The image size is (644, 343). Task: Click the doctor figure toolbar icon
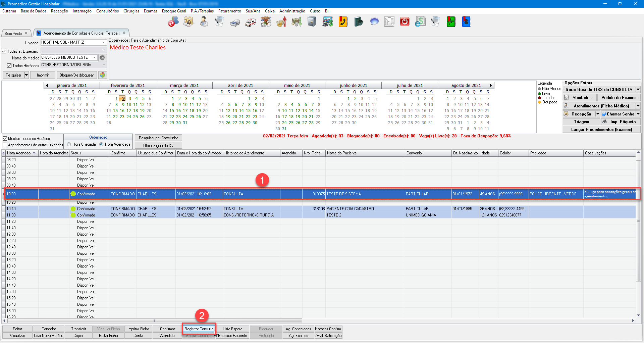pos(204,22)
